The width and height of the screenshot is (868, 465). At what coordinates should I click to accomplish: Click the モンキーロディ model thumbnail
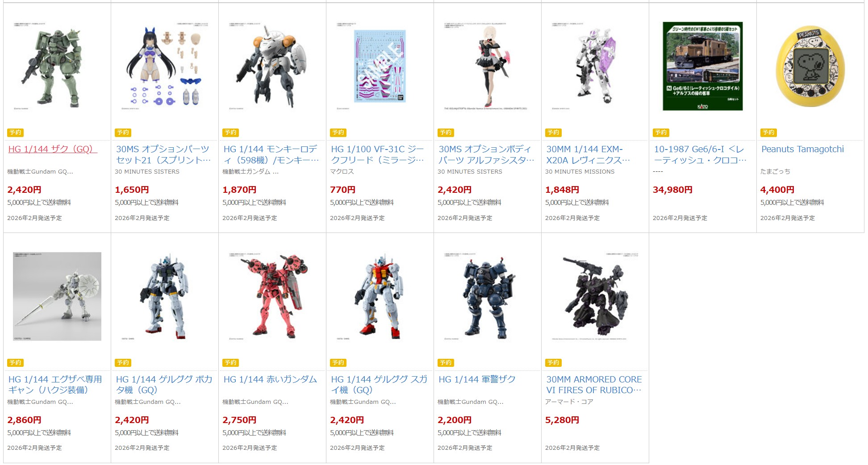[272, 66]
